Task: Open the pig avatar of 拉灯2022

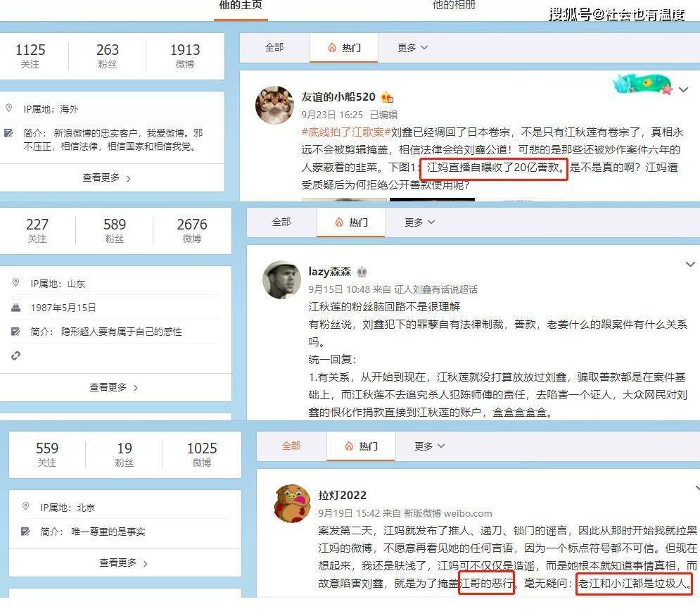Action: tap(293, 504)
